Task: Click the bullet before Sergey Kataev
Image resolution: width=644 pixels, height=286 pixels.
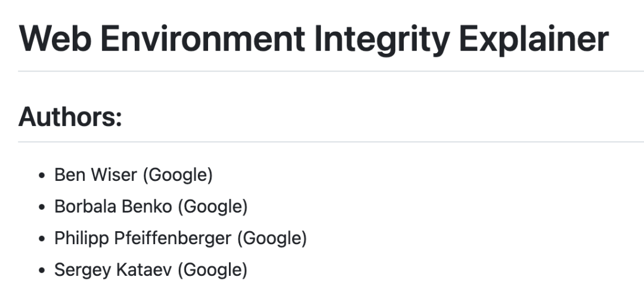Action: click(41, 270)
